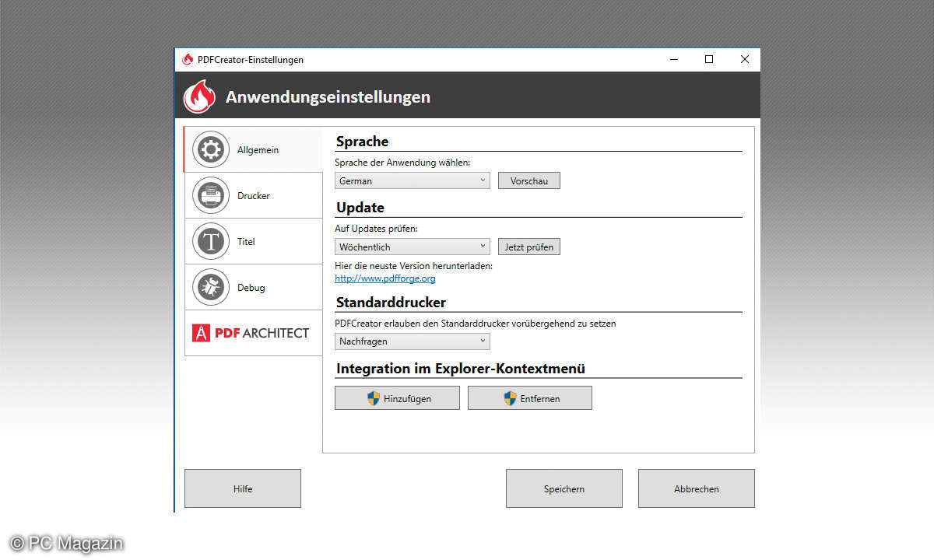Screen dimensions: 934x560
Task: Click the shield icon on Entfernen button
Action: pyautogui.click(x=510, y=398)
